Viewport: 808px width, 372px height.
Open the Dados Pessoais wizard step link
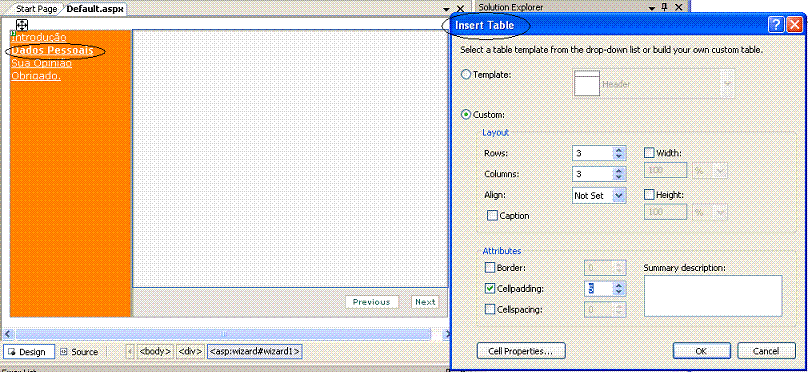click(53, 50)
